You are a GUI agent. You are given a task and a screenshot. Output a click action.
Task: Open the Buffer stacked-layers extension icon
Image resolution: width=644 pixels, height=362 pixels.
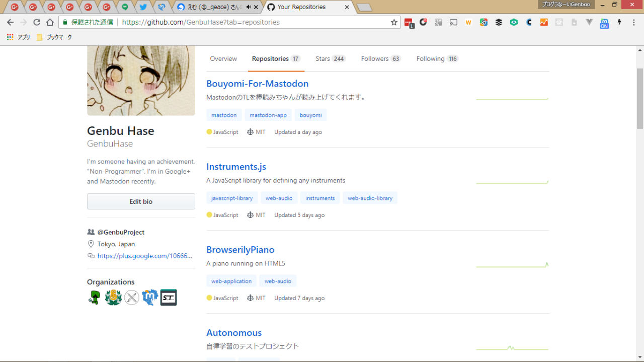click(x=499, y=22)
